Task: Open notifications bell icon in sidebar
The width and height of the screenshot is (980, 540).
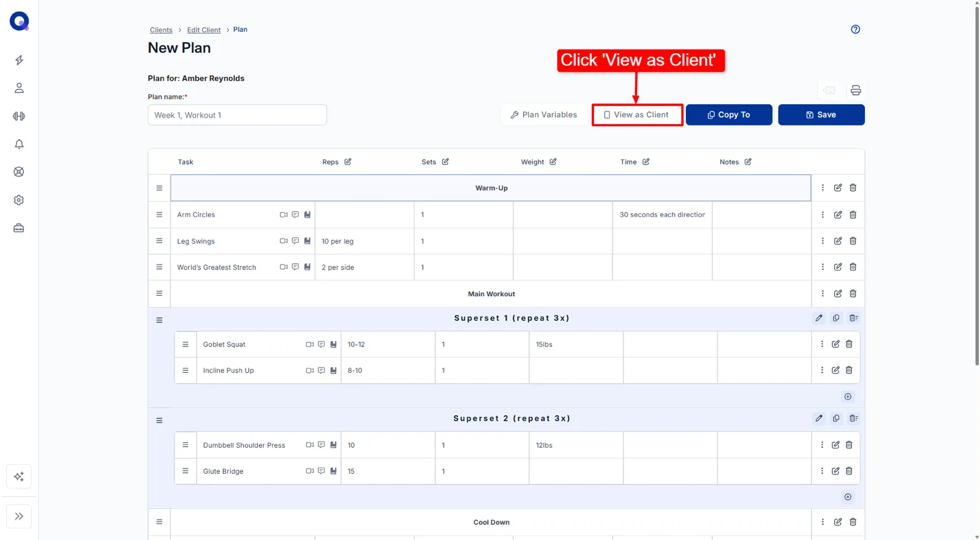Action: pos(19,144)
